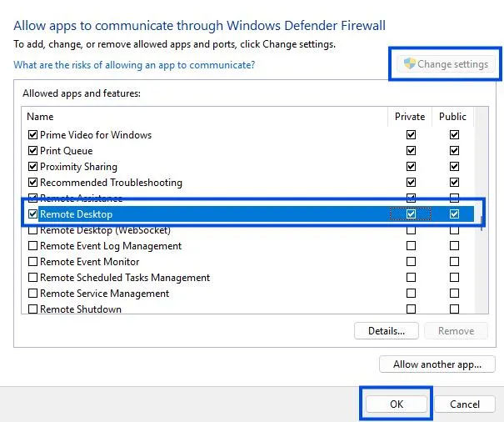Click the greyed-out Remove button
504x422 pixels.
point(457,331)
